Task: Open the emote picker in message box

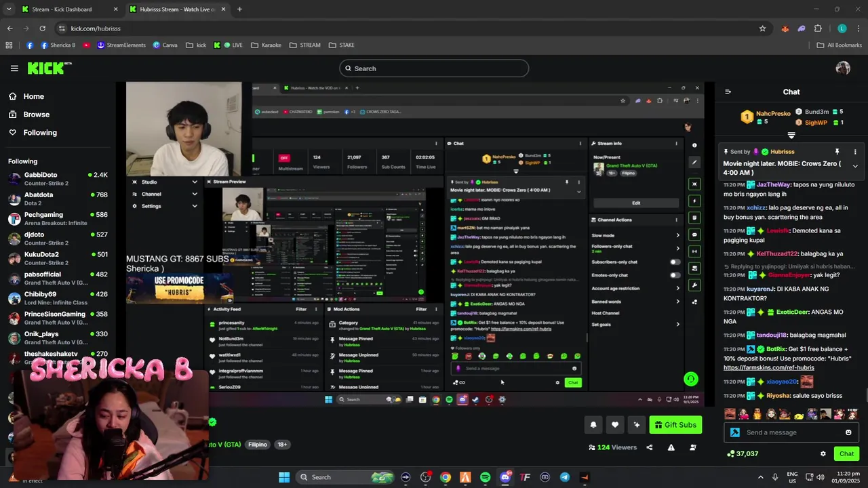Action: (848, 432)
